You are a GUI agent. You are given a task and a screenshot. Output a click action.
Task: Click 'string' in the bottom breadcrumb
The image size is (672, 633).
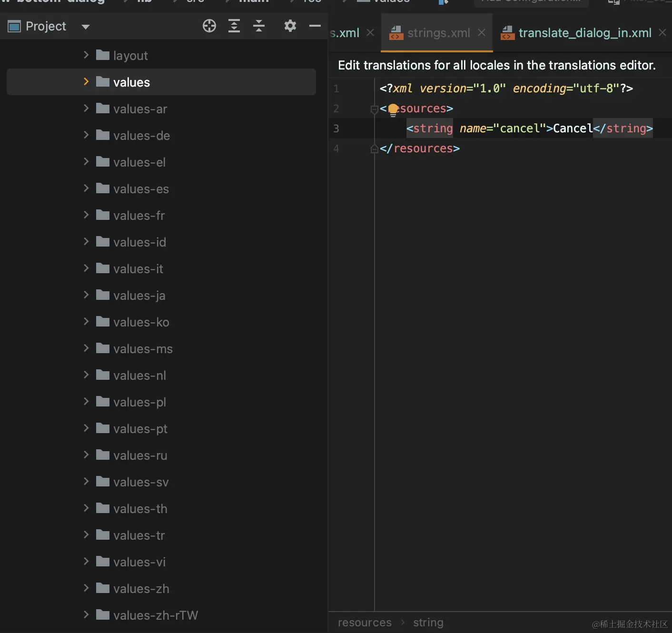(x=428, y=623)
